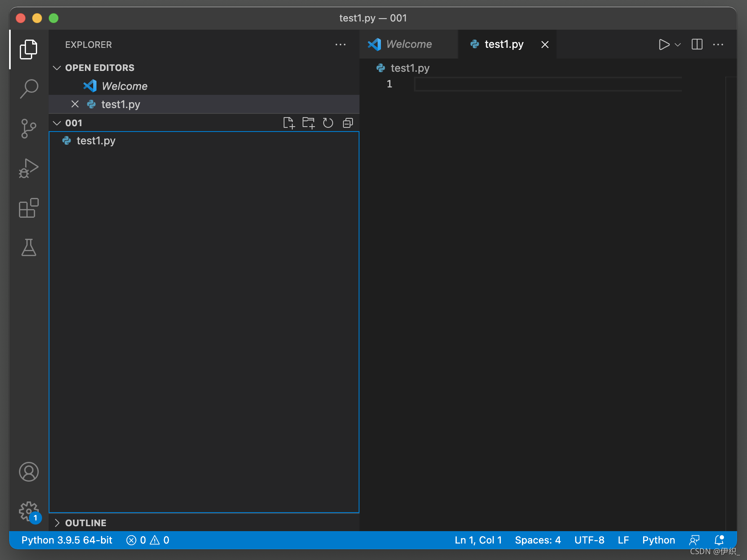Place cursor on editor line 1

(x=547, y=84)
